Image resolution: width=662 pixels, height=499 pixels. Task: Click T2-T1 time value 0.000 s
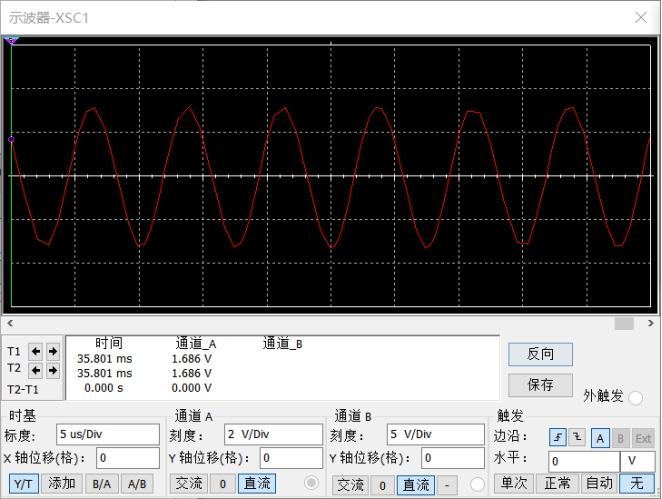pyautogui.click(x=104, y=388)
